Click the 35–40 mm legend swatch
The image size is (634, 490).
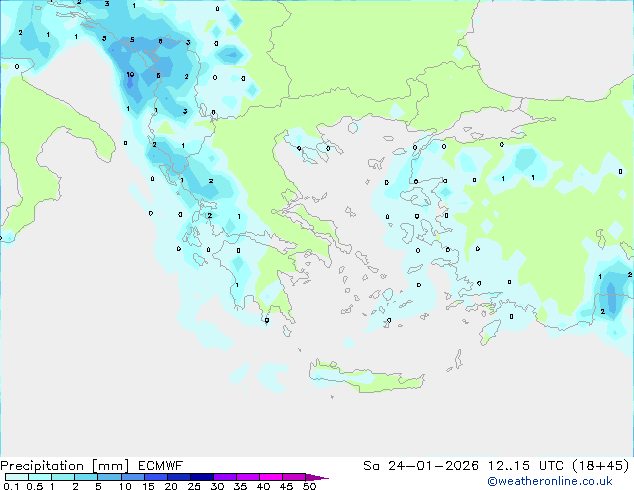247,477
